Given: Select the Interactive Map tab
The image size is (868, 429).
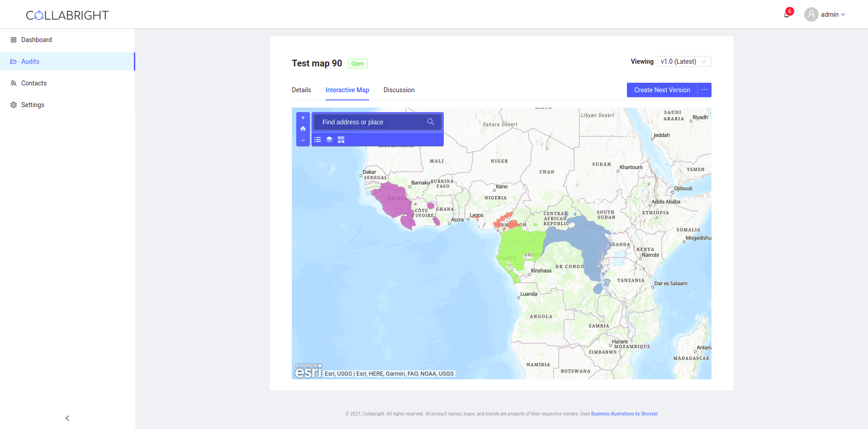Looking at the screenshot, I should click(347, 90).
